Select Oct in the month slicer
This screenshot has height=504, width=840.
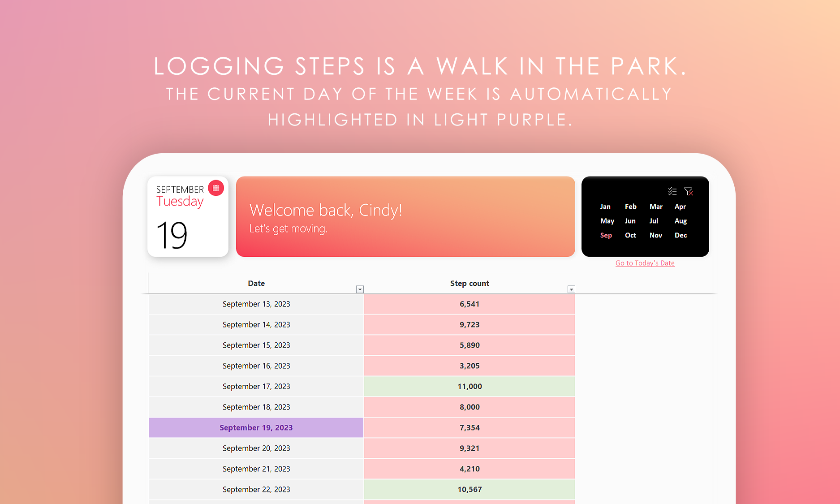[x=630, y=235]
